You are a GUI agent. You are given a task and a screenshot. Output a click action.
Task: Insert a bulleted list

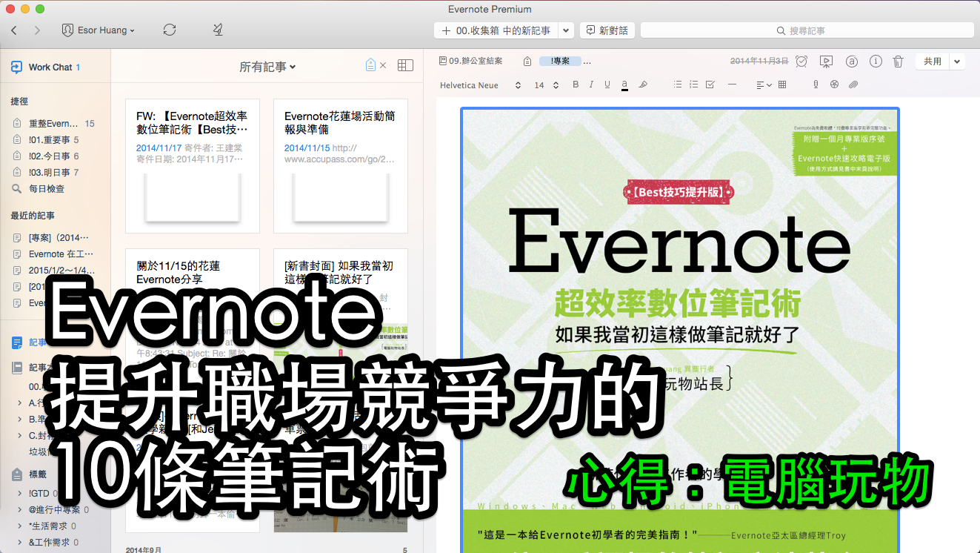click(x=677, y=85)
